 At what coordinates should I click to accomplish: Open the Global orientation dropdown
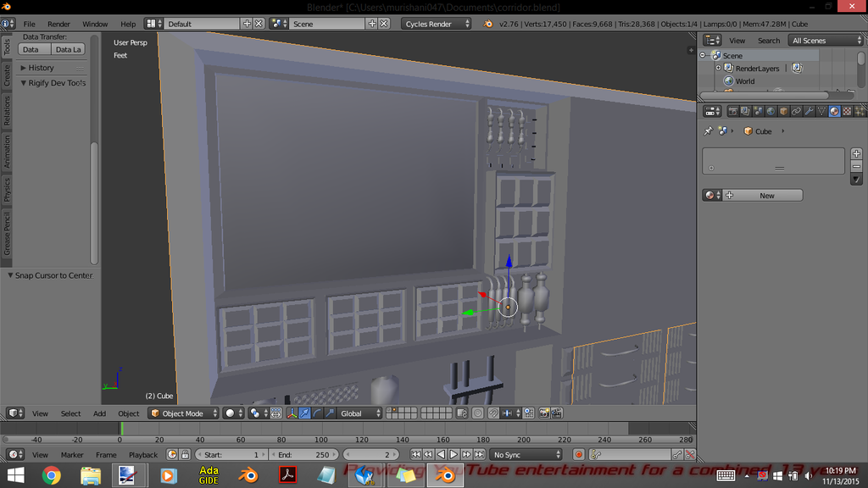tap(359, 413)
